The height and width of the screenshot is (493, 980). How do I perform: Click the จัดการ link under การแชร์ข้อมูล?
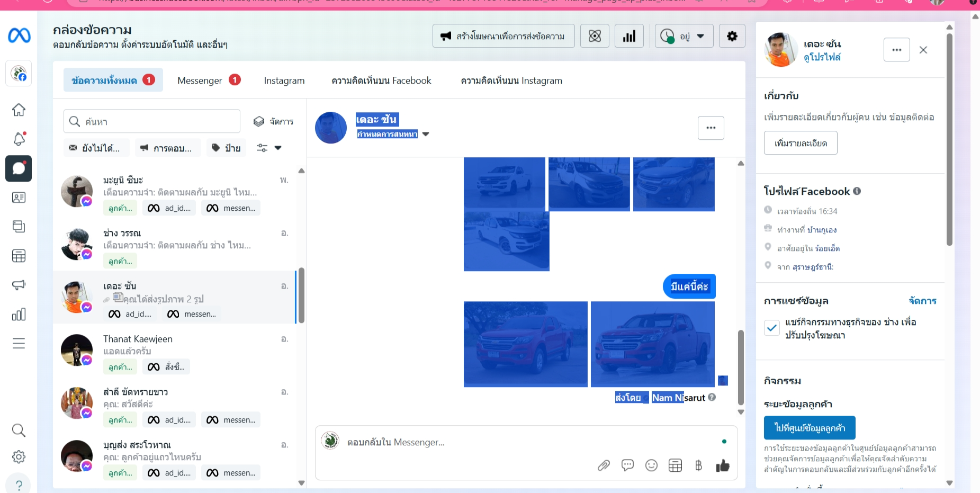(x=922, y=301)
